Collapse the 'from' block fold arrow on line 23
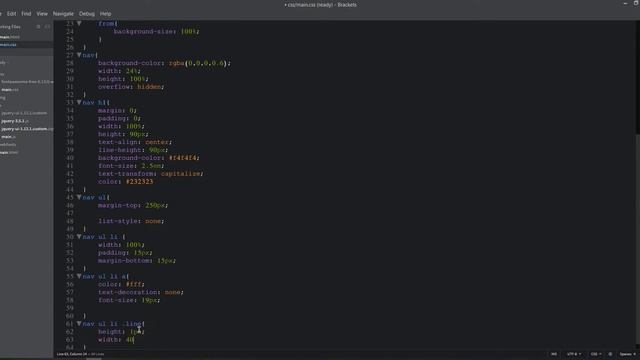Viewport: 640px width, 360px height. 79,24
